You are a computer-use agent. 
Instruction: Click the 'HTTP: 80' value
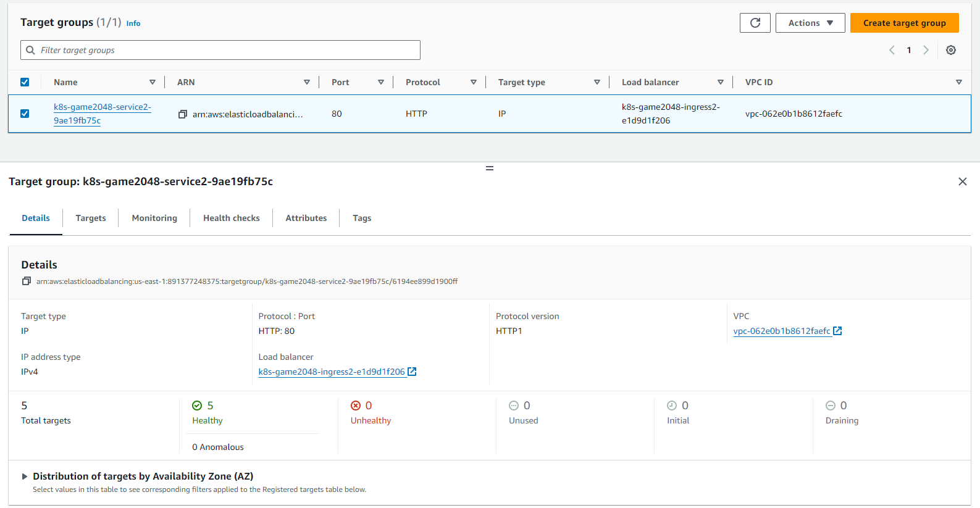click(x=277, y=331)
